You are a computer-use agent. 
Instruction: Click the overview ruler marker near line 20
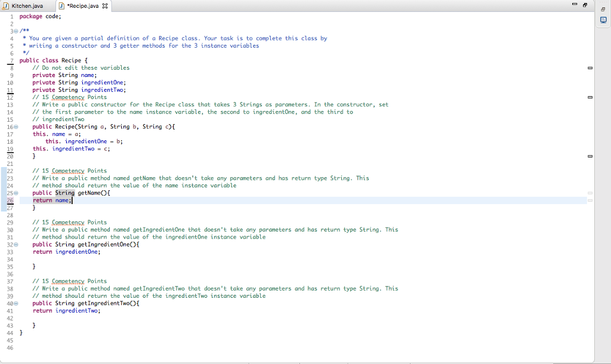tap(590, 156)
